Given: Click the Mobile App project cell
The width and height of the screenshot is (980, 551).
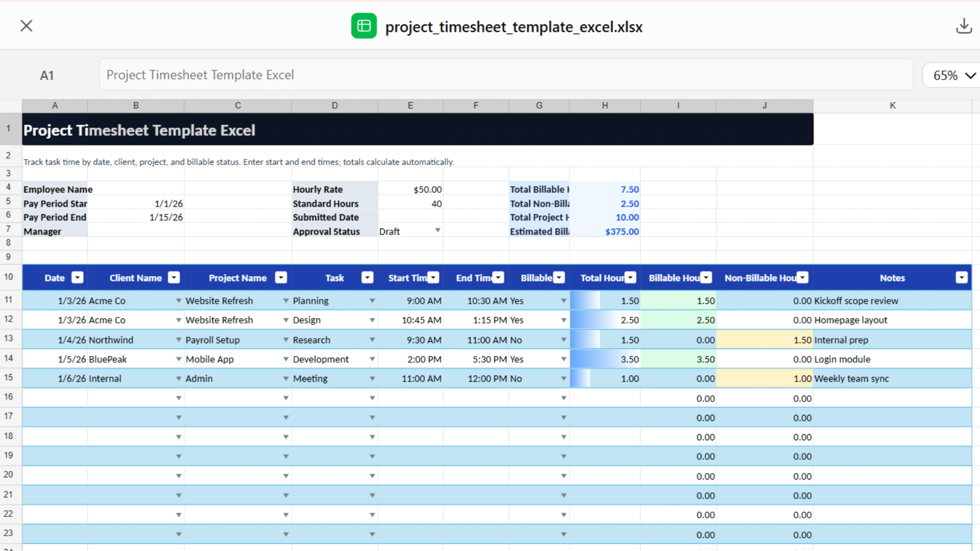Looking at the screenshot, I should pos(238,359).
